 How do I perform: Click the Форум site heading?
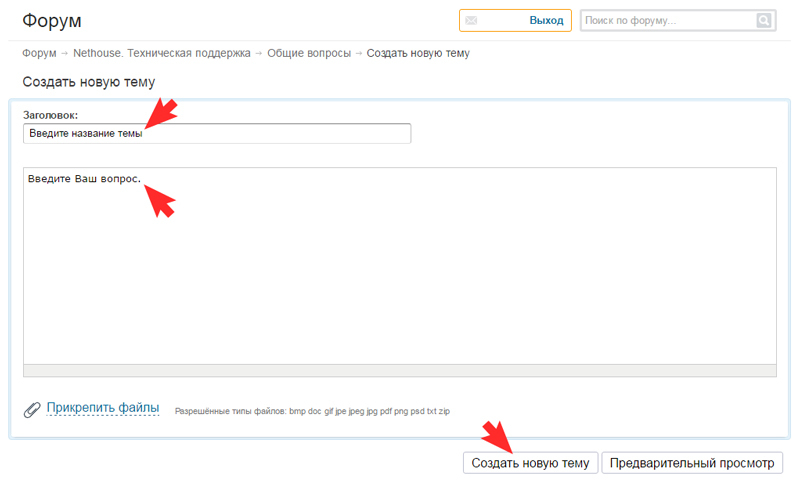[x=52, y=20]
